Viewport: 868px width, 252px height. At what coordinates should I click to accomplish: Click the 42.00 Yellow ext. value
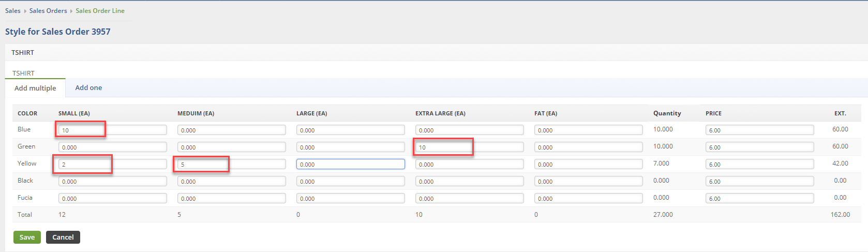840,163
